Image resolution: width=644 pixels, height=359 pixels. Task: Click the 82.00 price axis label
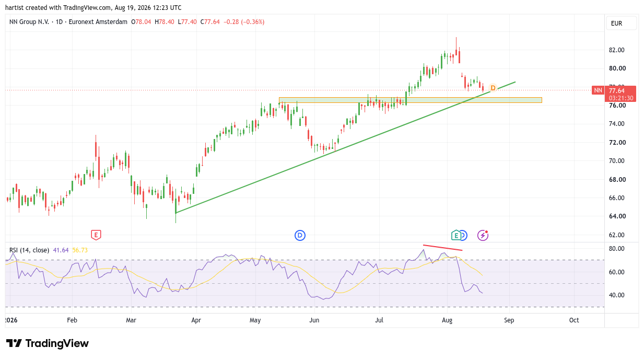click(617, 50)
